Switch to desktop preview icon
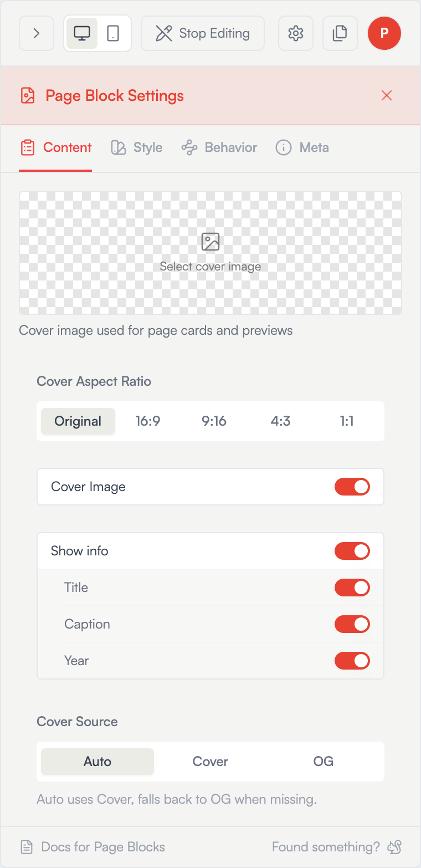The width and height of the screenshot is (421, 868). 82,33
